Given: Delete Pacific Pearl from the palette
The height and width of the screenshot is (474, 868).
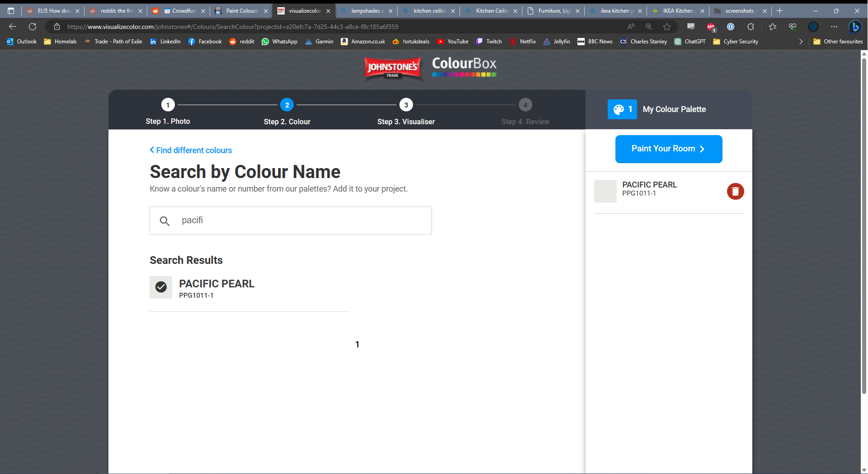Looking at the screenshot, I should [x=735, y=192].
